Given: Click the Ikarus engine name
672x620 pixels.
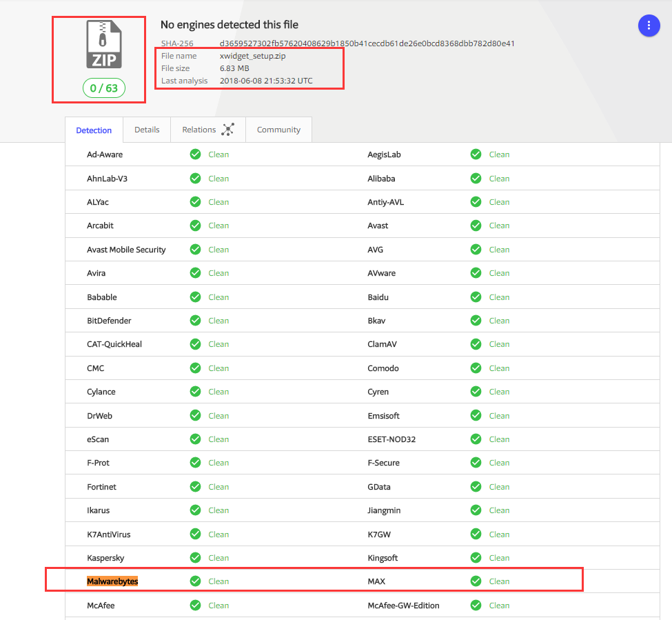Looking at the screenshot, I should coord(98,510).
